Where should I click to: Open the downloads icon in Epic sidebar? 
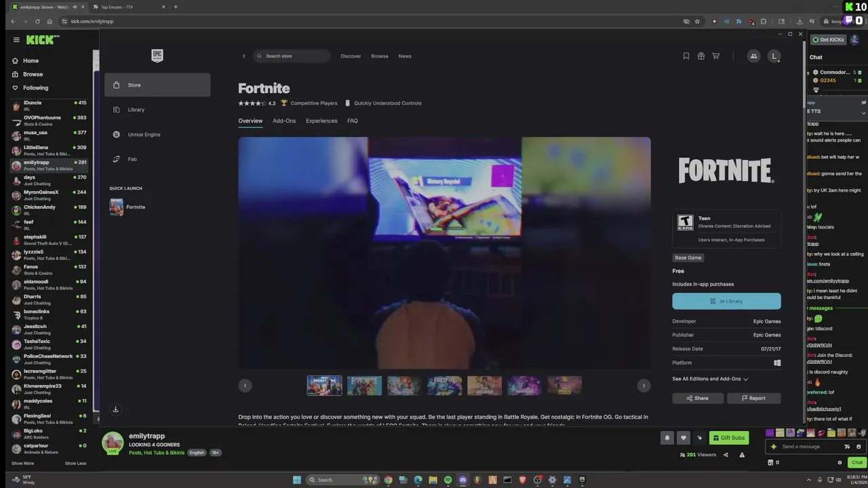coord(115,409)
